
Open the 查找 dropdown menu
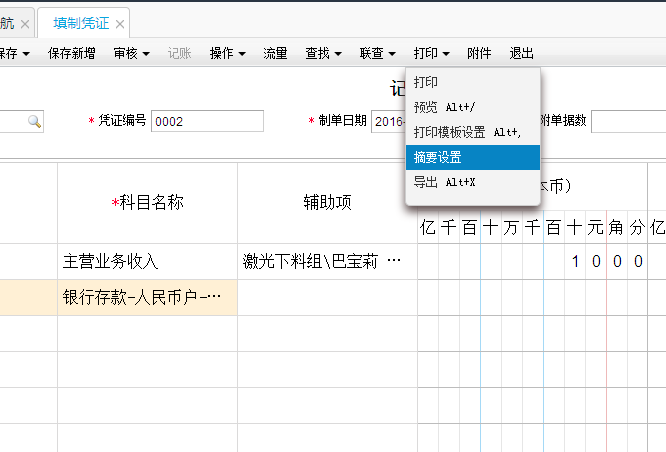click(x=323, y=53)
